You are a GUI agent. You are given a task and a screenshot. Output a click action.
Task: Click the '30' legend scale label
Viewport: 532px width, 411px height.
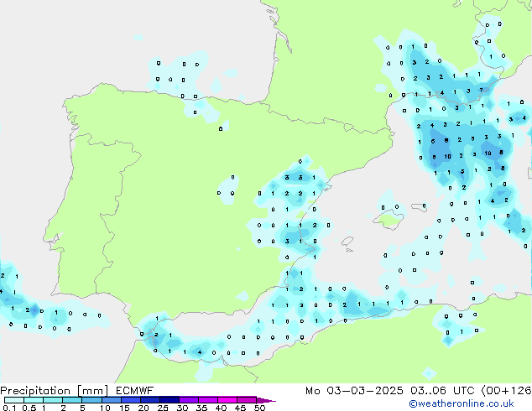click(x=182, y=408)
